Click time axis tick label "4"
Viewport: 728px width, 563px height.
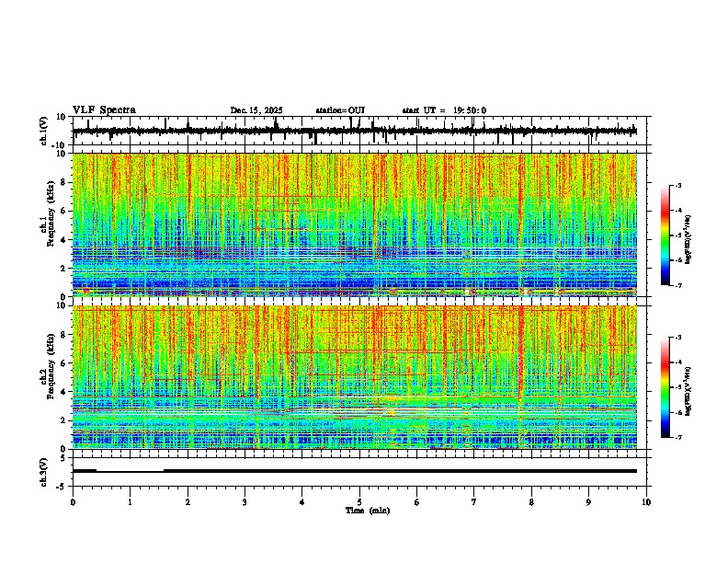(302, 502)
